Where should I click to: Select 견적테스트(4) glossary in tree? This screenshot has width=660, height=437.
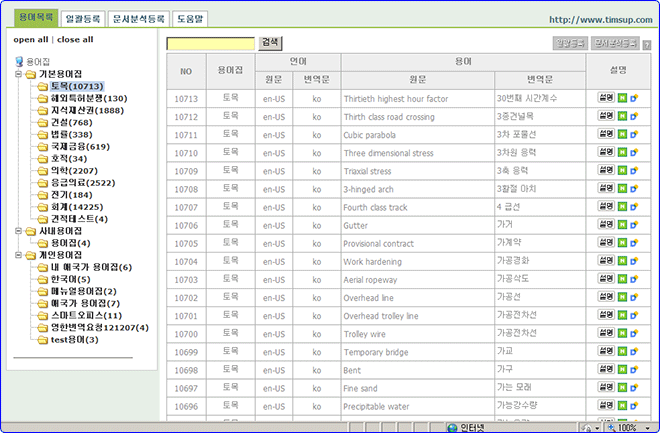(79, 219)
